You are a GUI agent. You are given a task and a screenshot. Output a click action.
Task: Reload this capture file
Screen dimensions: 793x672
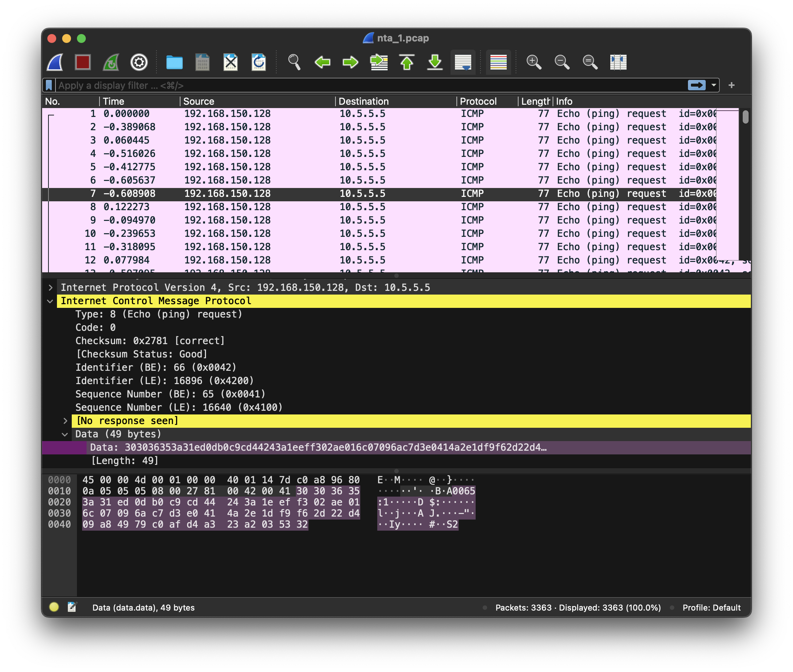pyautogui.click(x=259, y=62)
